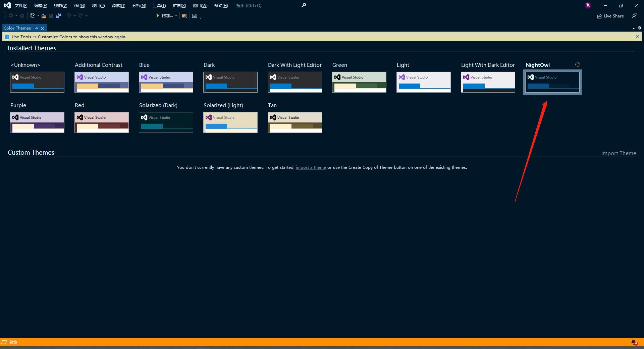Screen dimensions: 644x349
Task: Open the Find in Files folder icon
Action: coord(184,16)
